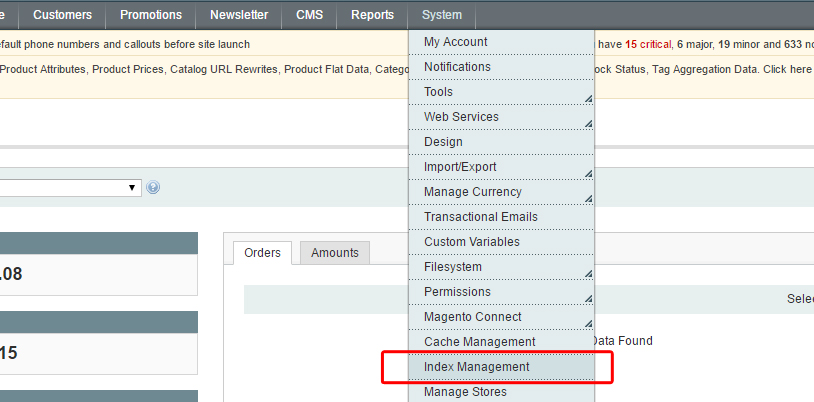This screenshot has height=402, width=814.
Task: Expand the Magento Connect submenu
Action: coord(501,317)
